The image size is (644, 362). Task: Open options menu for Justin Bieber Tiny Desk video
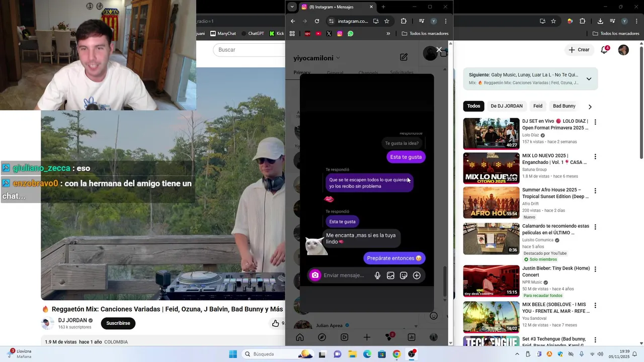point(595,269)
